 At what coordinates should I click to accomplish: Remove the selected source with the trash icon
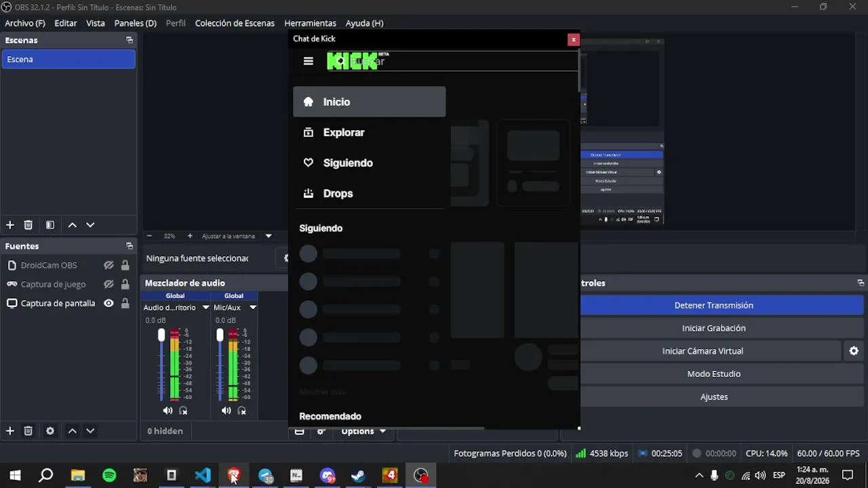(x=28, y=431)
